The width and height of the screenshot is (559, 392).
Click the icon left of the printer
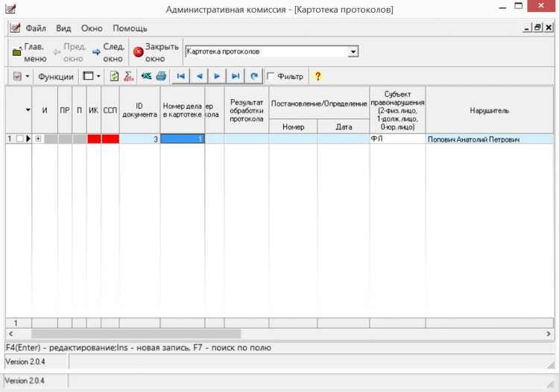[x=146, y=76]
